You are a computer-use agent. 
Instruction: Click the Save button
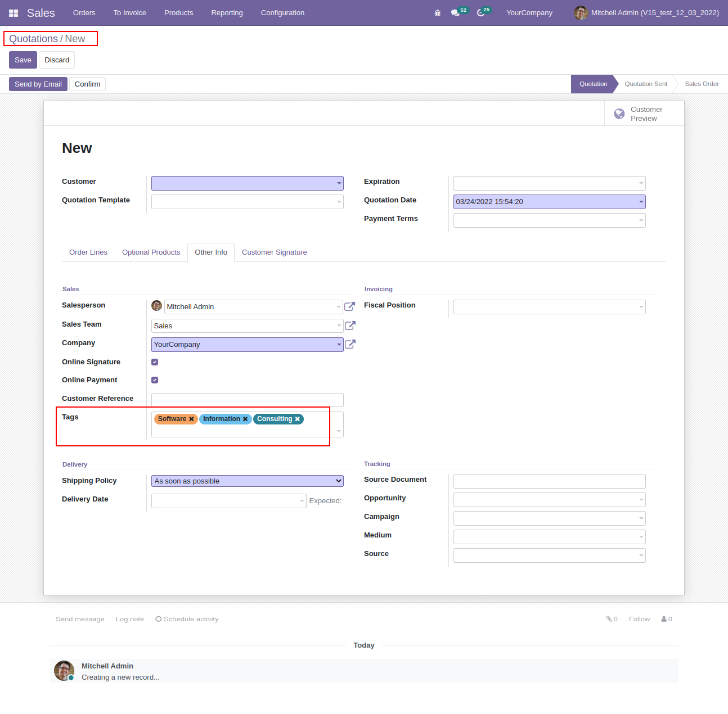23,60
